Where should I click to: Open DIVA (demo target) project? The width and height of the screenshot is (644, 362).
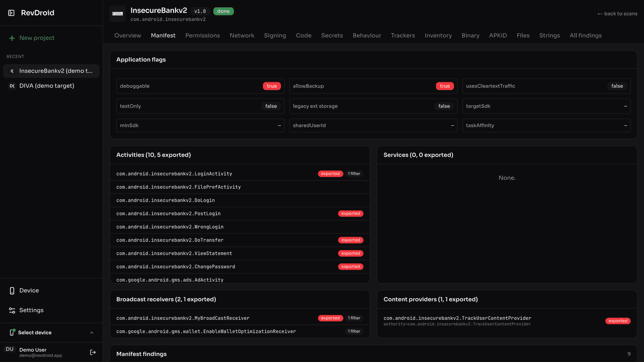point(51,86)
